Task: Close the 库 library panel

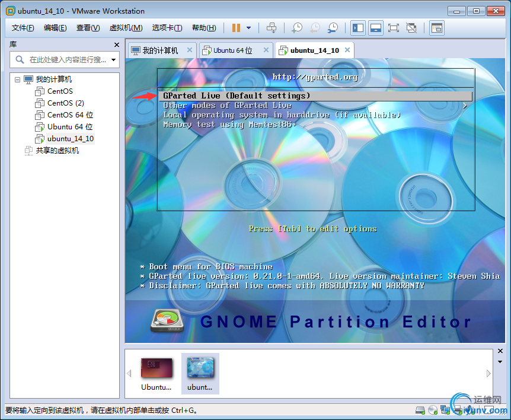Action: click(x=116, y=44)
